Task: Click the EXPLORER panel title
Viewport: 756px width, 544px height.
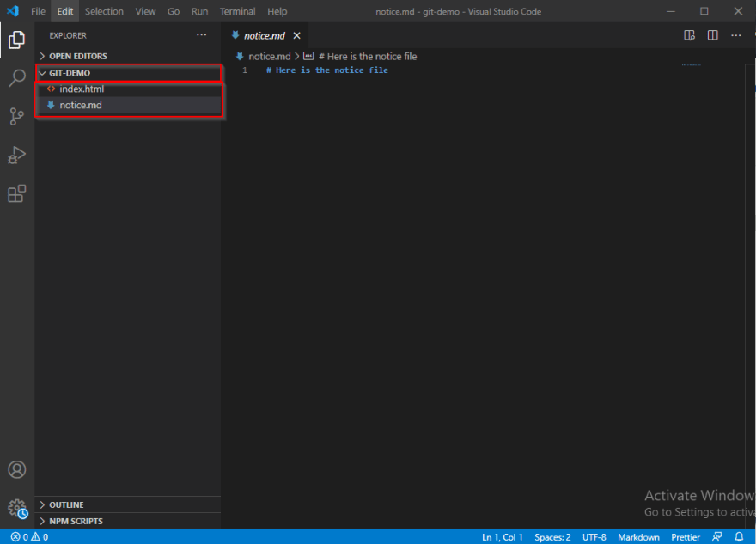Action: pyautogui.click(x=68, y=36)
